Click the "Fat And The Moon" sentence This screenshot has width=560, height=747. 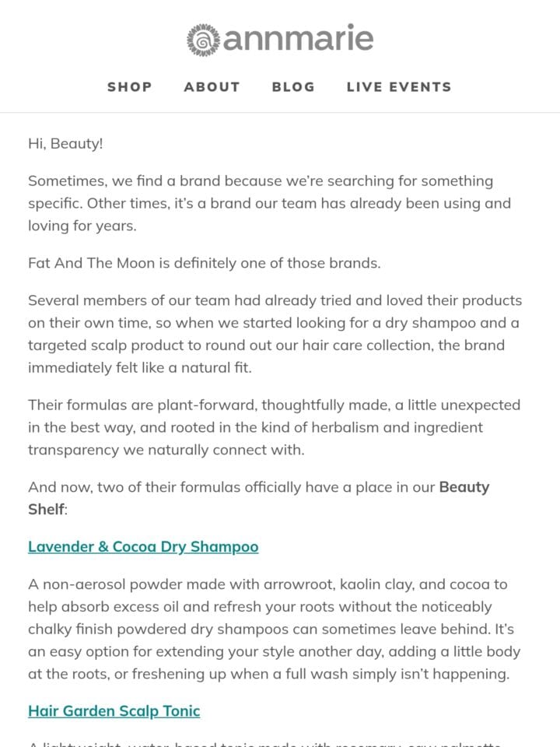pos(205,263)
